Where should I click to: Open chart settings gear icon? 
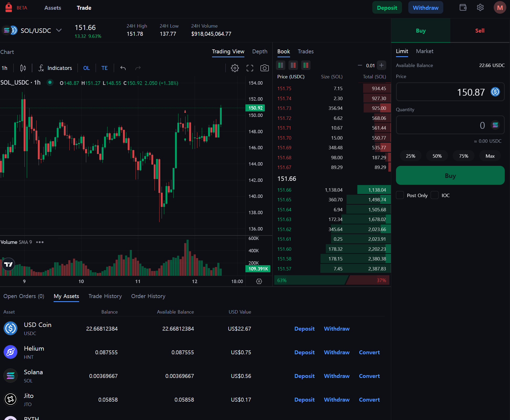click(x=235, y=68)
